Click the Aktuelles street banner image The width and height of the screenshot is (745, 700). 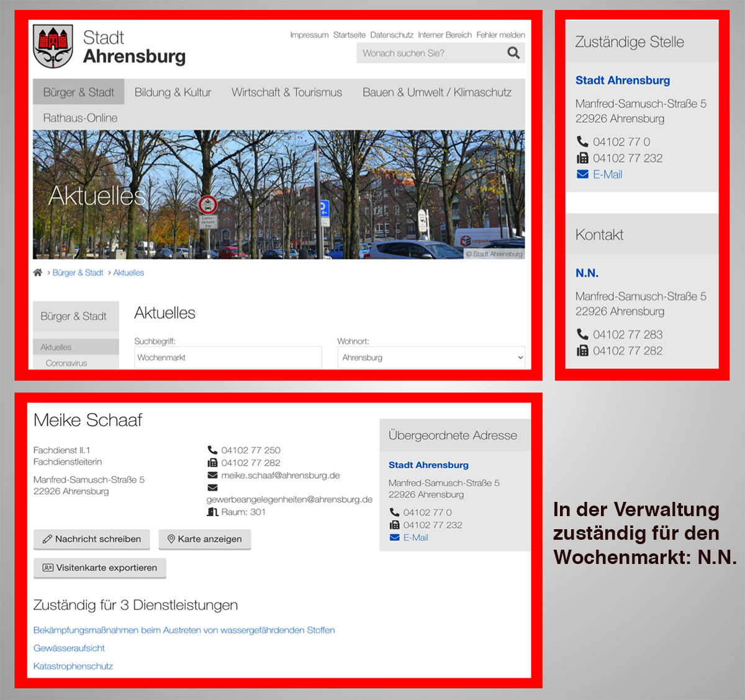pyautogui.click(x=279, y=194)
